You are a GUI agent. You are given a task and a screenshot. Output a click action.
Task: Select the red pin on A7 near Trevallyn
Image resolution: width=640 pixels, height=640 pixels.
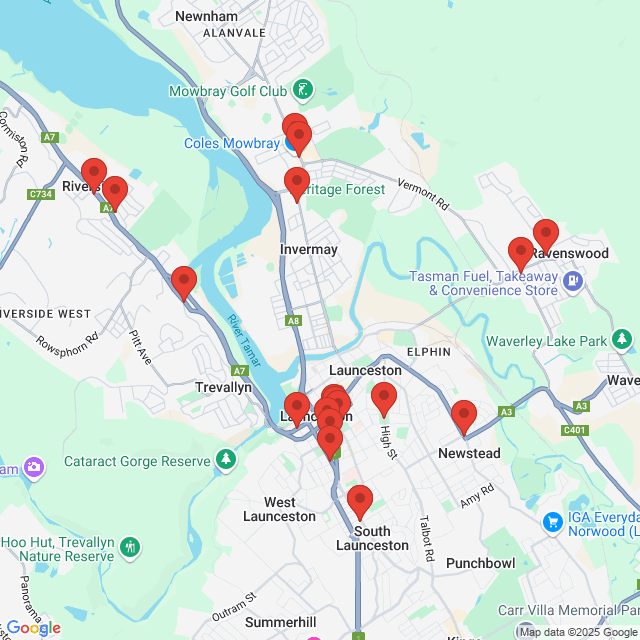184,284
